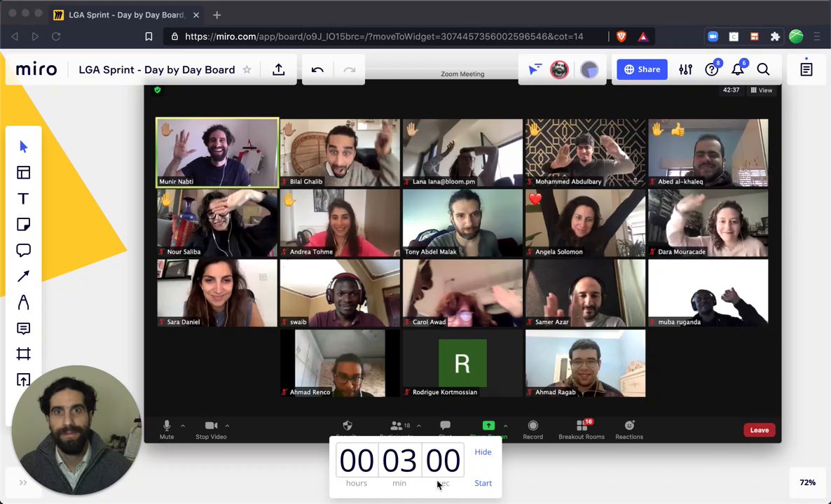
Task: Undo the last board action
Action: (317, 70)
